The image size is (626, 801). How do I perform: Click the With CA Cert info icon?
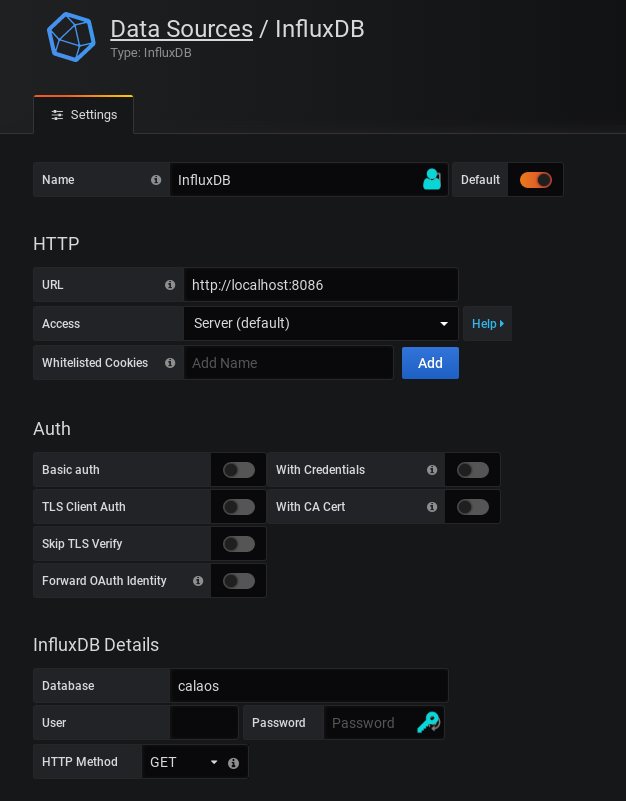point(432,507)
